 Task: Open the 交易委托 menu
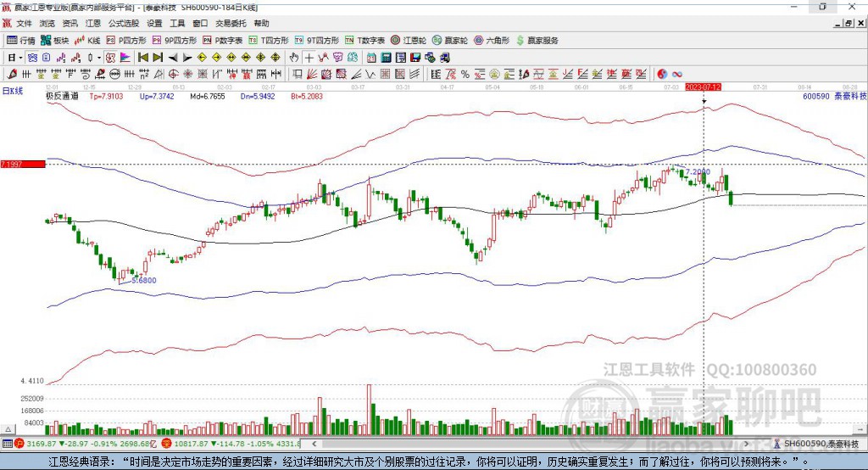[231, 23]
